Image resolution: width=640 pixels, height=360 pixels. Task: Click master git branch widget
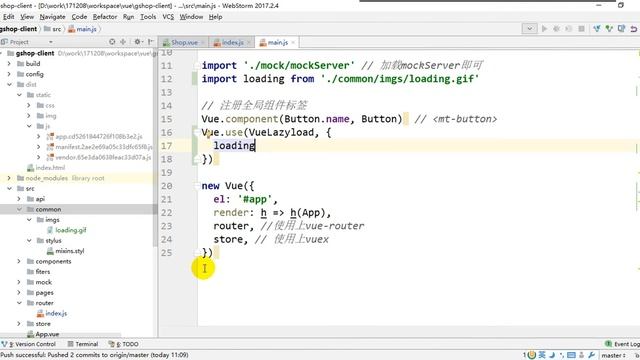613,356
